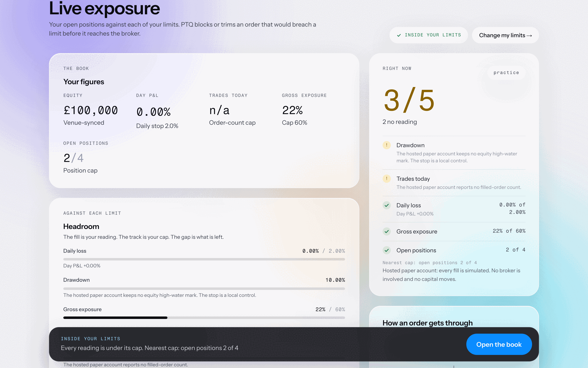
Task: Click the Gross exposure headroom progress bar
Action: tap(204, 318)
